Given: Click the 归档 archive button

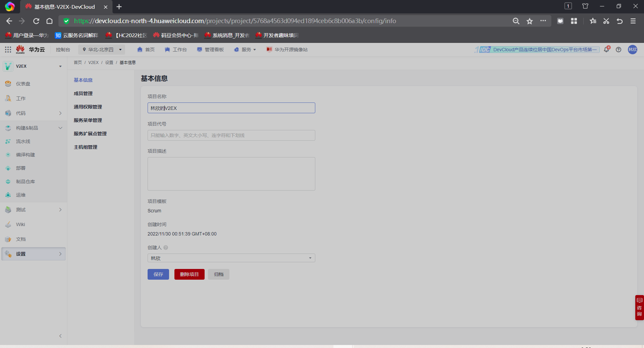Looking at the screenshot, I should click(x=219, y=274).
